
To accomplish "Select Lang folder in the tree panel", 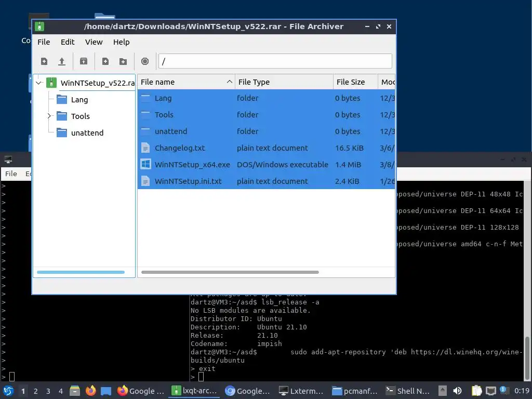I will (79, 100).
